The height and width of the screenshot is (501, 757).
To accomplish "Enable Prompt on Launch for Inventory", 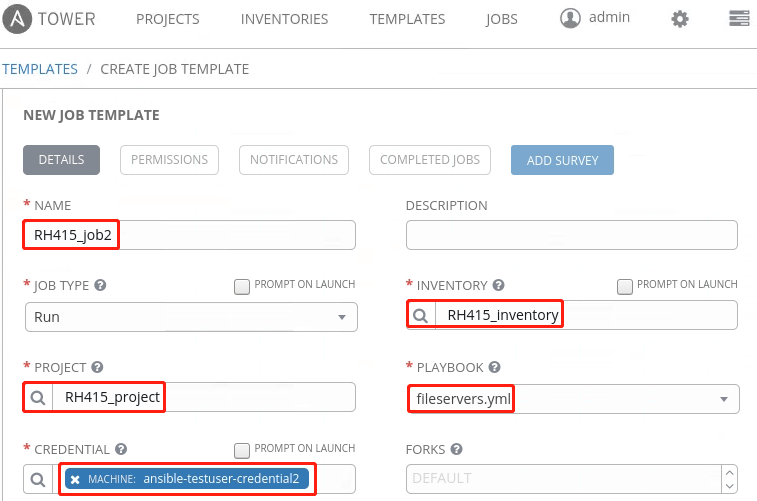I will coord(624,286).
